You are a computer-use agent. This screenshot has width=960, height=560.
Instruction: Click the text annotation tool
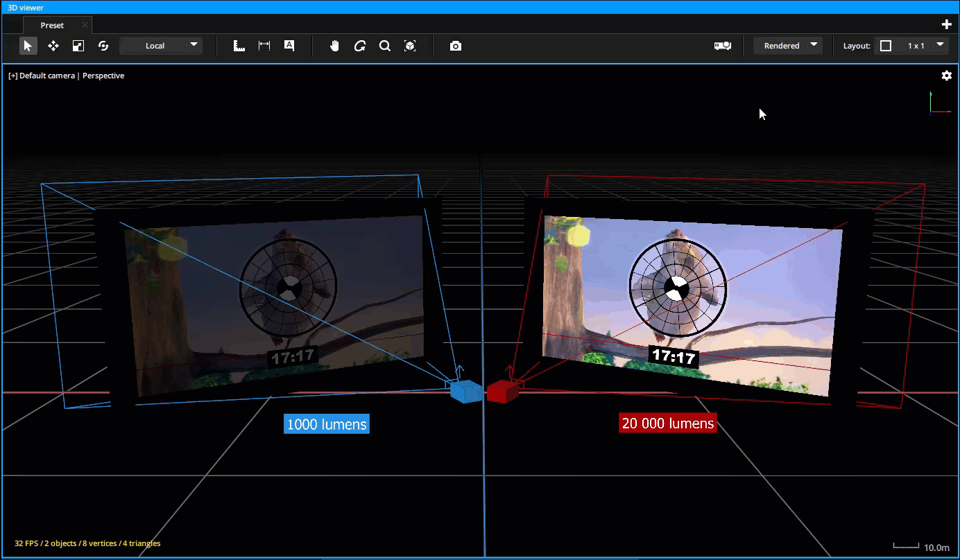pyautogui.click(x=289, y=46)
